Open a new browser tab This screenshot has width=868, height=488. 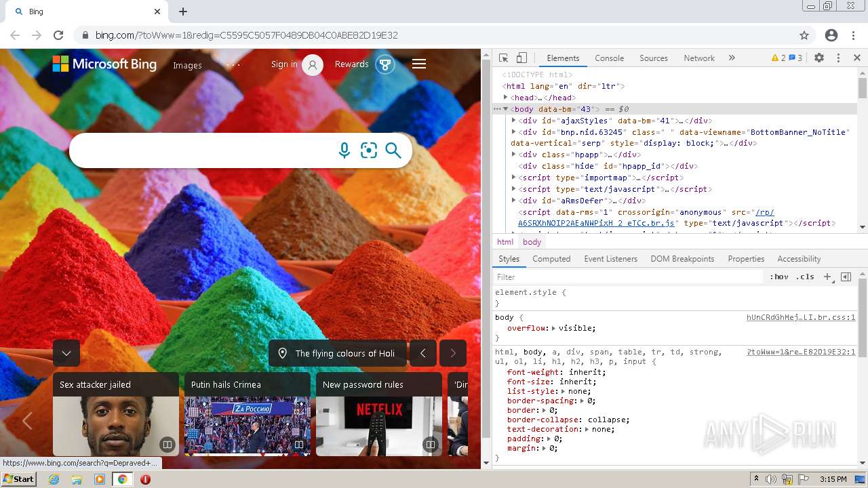click(x=183, y=12)
